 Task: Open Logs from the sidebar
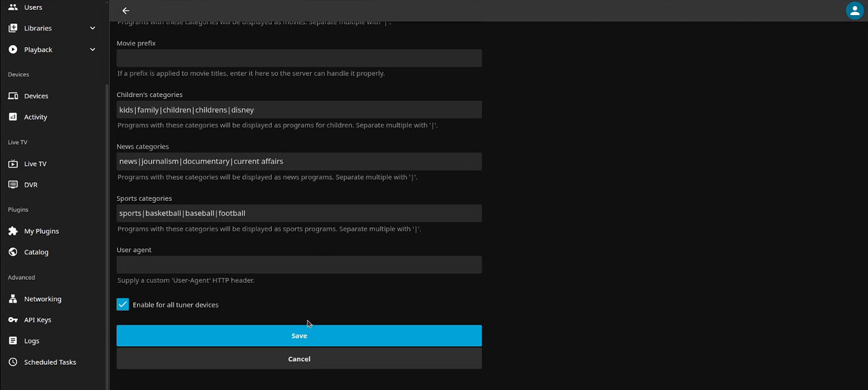click(31, 341)
